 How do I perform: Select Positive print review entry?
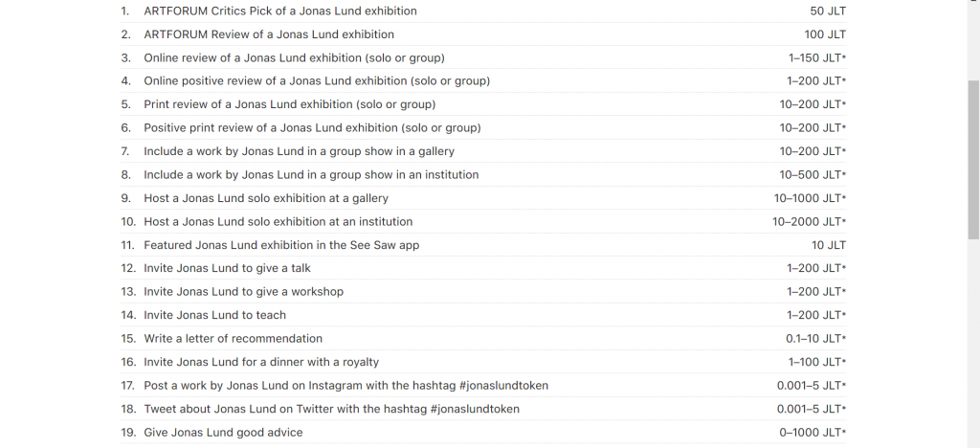pyautogui.click(x=483, y=128)
